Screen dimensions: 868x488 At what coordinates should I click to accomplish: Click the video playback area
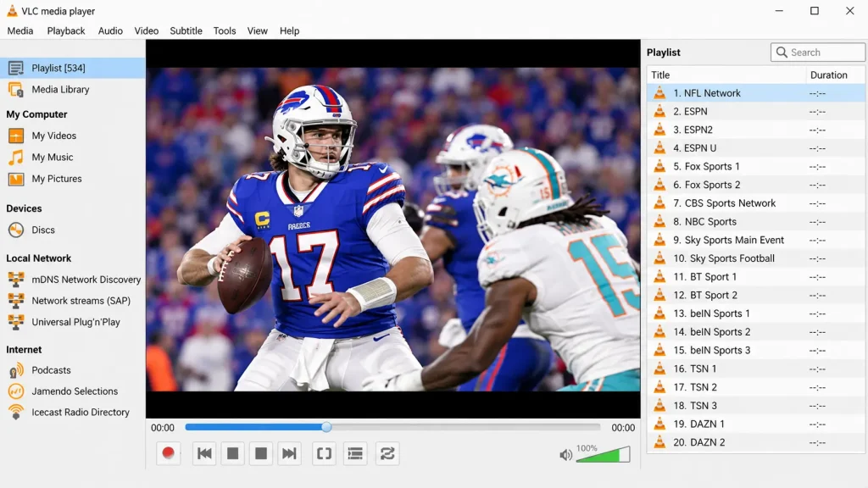pyautogui.click(x=393, y=229)
